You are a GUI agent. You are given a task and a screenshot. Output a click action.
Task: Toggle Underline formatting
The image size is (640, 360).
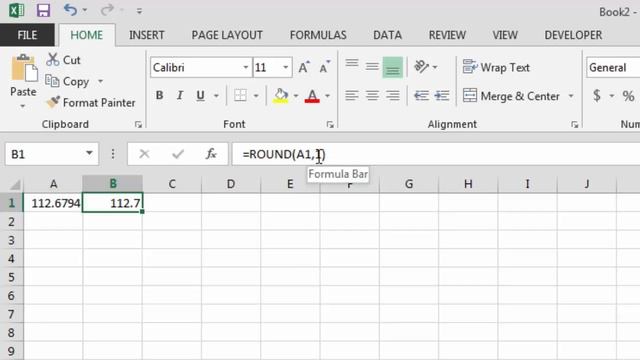pyautogui.click(x=200, y=96)
